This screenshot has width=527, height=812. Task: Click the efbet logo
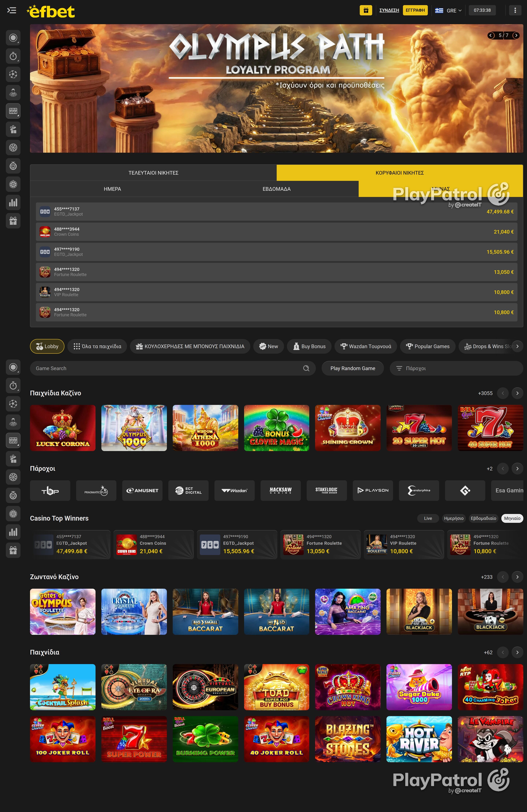click(51, 11)
